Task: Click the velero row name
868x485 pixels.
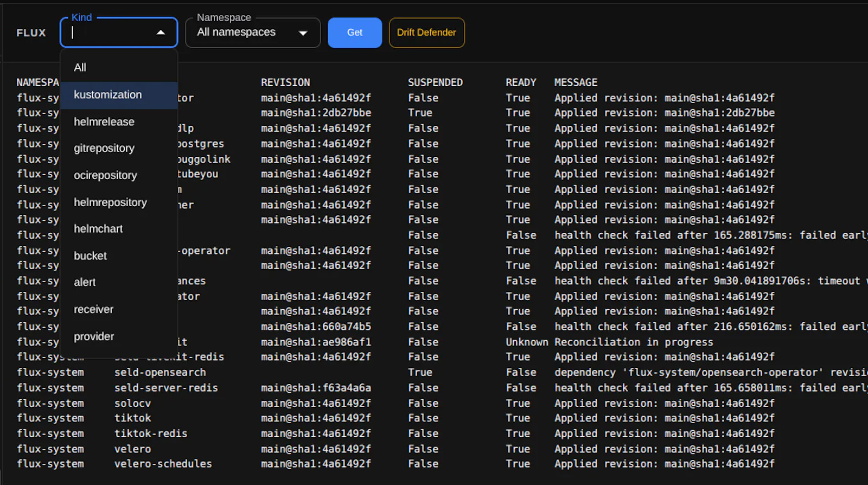Action: tap(132, 449)
